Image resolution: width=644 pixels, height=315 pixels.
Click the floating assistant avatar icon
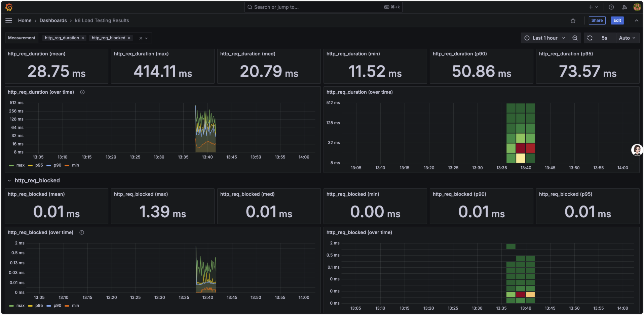[637, 150]
